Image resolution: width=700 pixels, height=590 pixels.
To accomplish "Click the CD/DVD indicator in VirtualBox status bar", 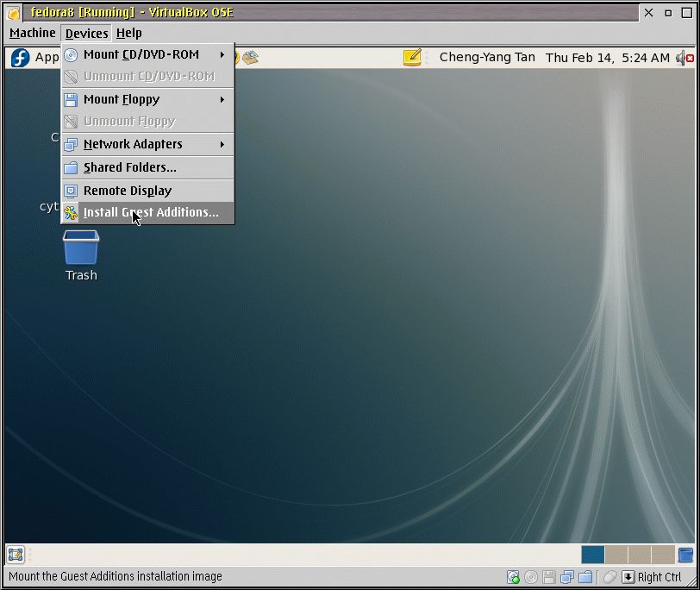I will [531, 577].
